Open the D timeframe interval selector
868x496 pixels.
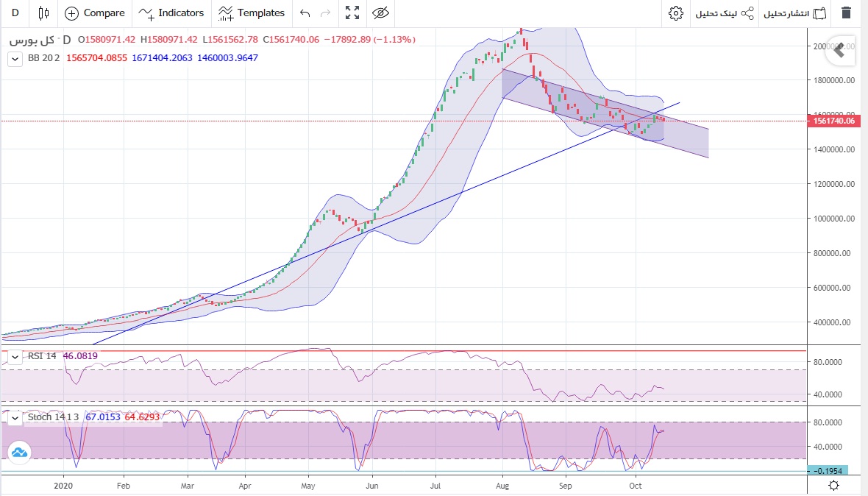(15, 13)
